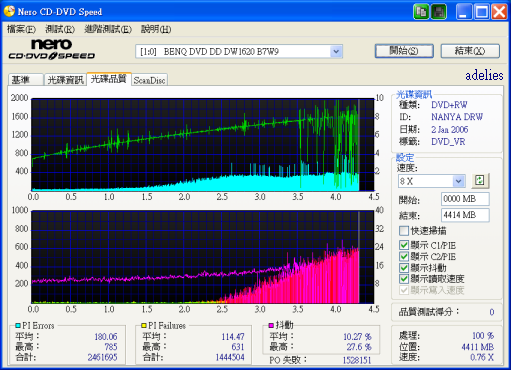Click the magenta jitter legend square

click(x=271, y=325)
